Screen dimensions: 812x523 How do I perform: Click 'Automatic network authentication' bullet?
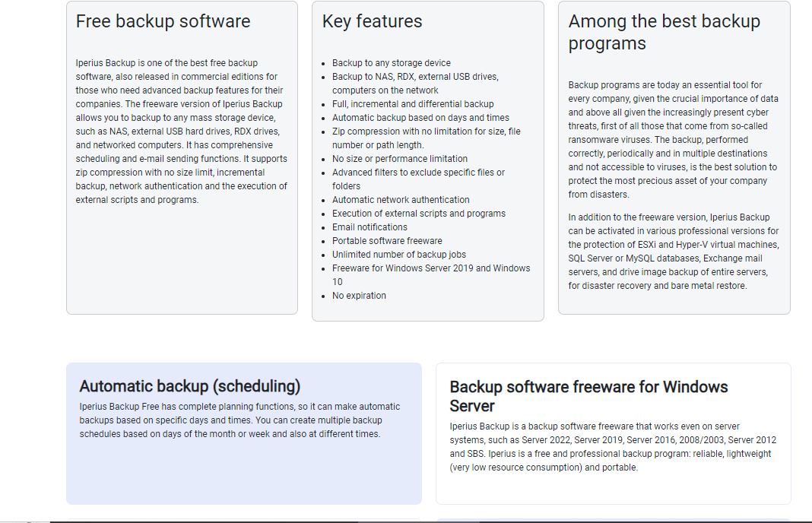pos(401,199)
